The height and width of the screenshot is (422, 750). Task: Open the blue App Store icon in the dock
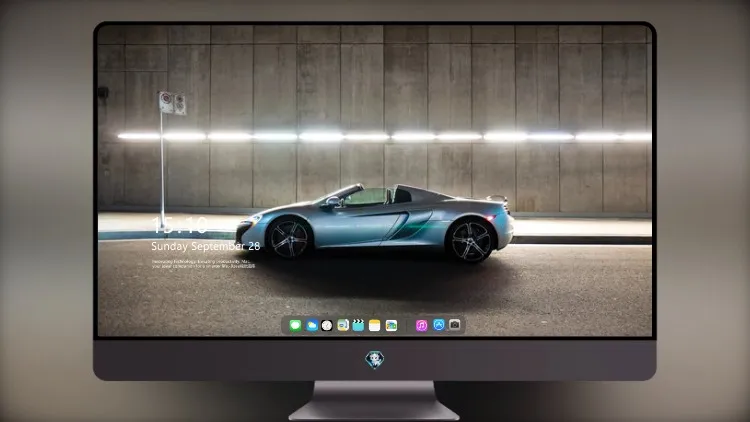[x=439, y=325]
